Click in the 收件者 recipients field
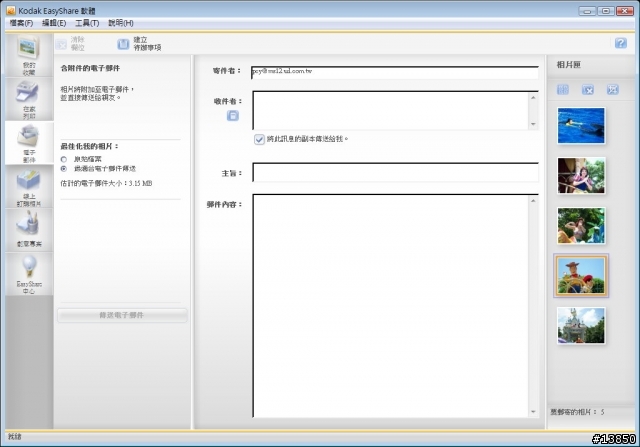The image size is (640, 447). click(391, 110)
